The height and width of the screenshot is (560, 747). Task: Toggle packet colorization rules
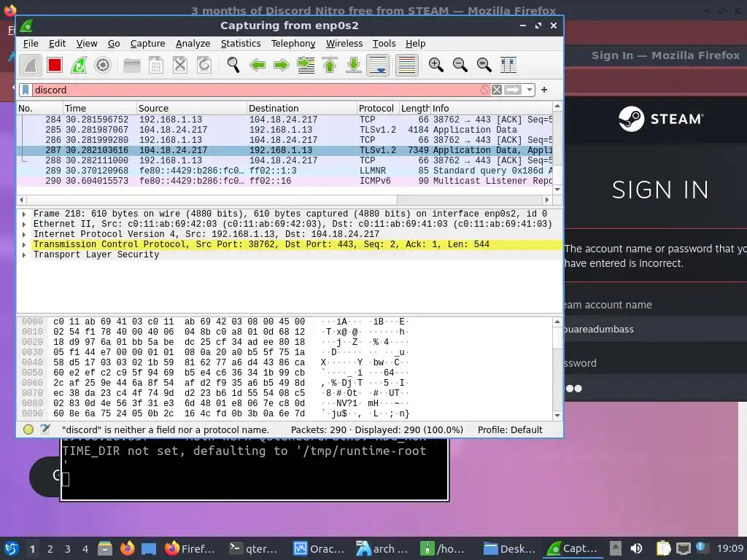[x=407, y=65]
